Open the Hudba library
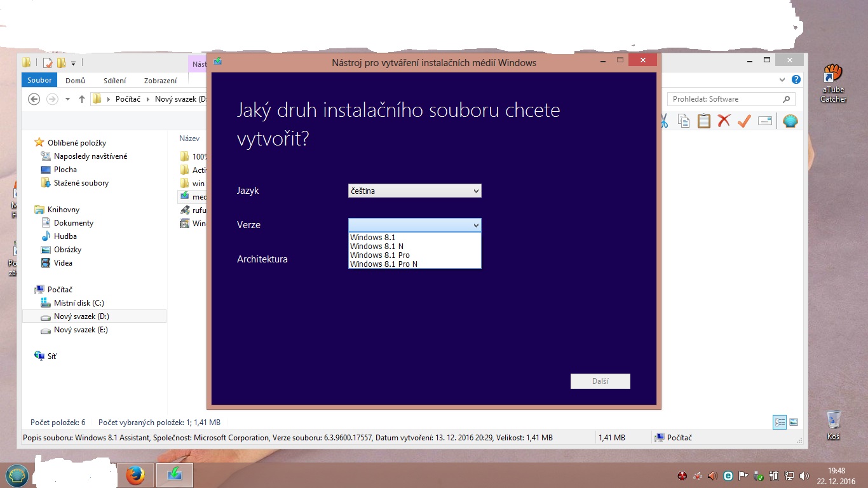 pyautogui.click(x=65, y=236)
